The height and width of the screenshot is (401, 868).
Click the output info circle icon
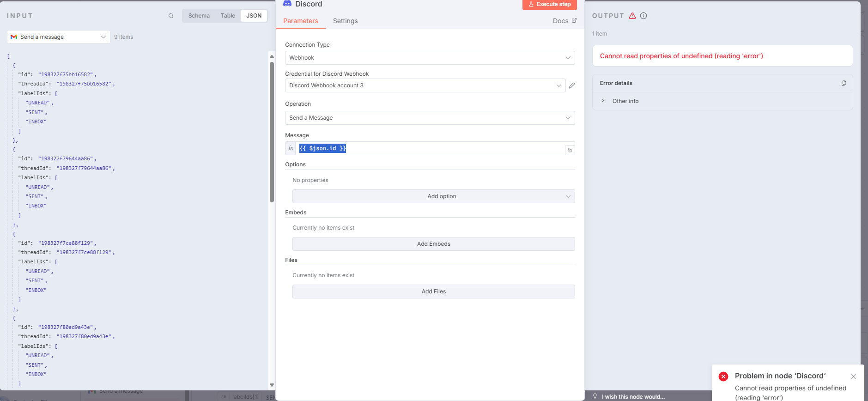pyautogui.click(x=643, y=16)
